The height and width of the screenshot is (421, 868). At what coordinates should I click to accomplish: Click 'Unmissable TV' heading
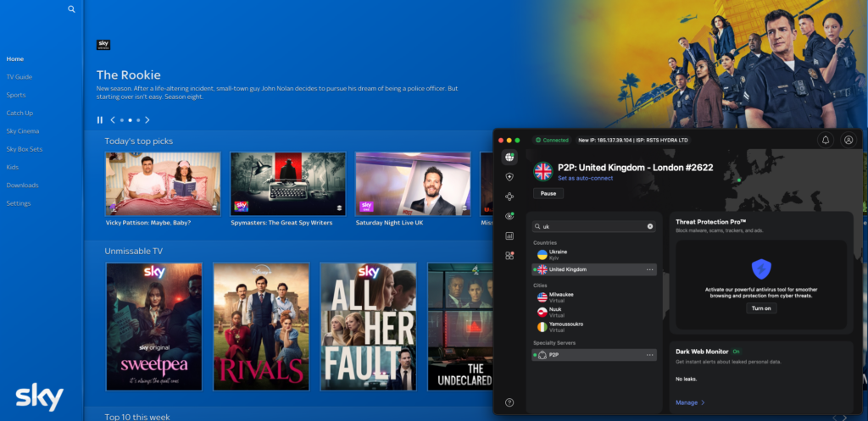pyautogui.click(x=133, y=252)
